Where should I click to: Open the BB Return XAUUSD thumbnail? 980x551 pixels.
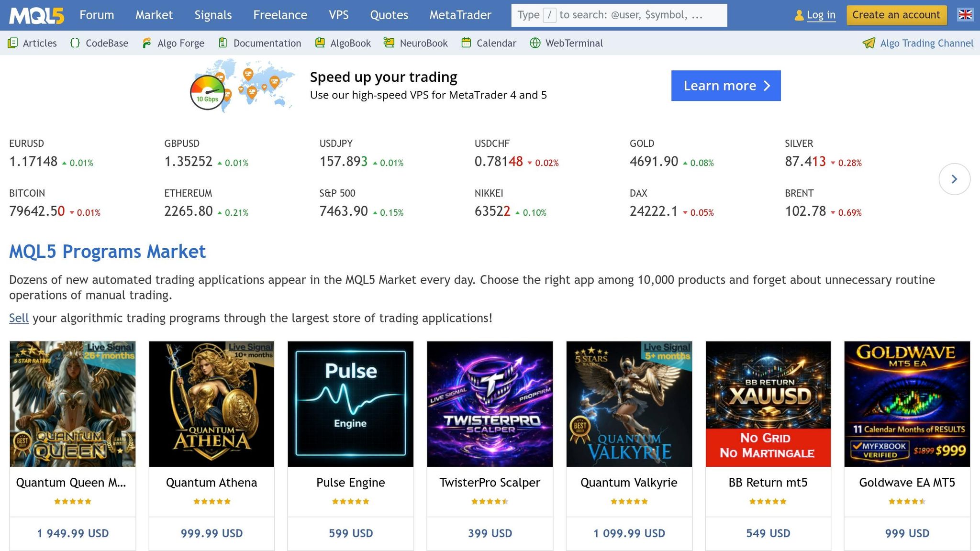(x=768, y=404)
